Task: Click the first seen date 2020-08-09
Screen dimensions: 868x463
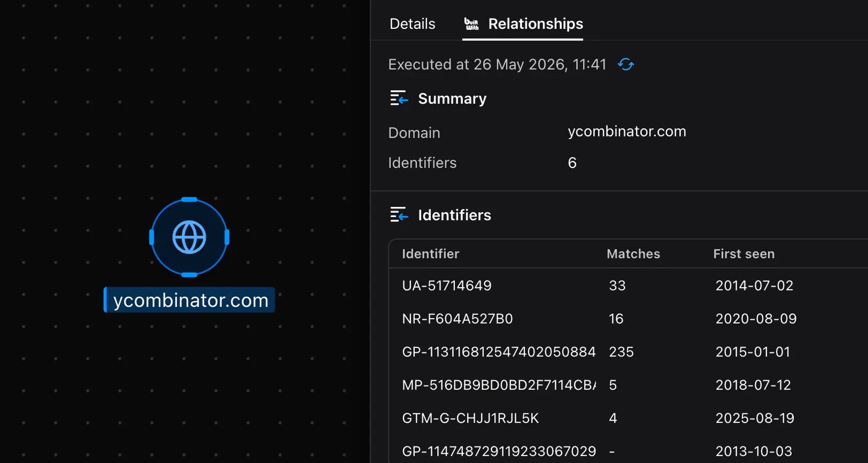Action: coord(756,319)
